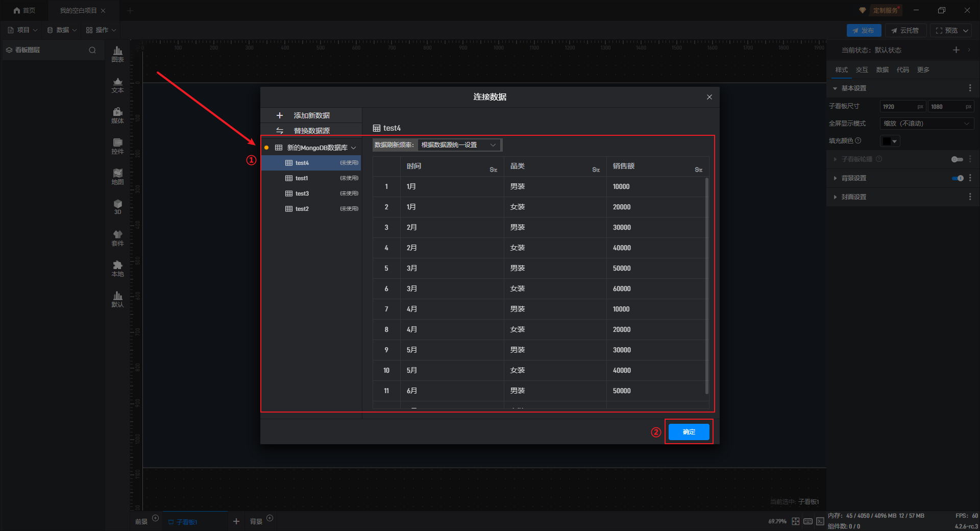Switch to the 样式 tab
Screen dimensions: 980x531
(841, 70)
